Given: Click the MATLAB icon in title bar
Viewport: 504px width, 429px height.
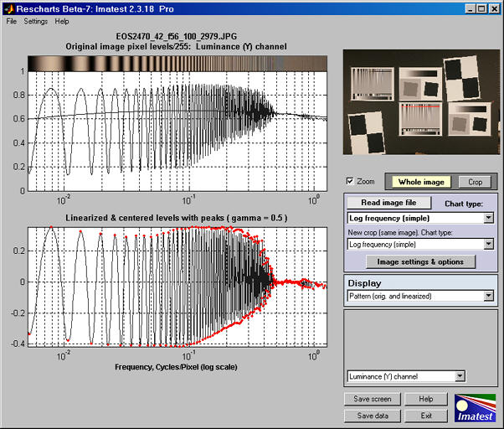Looking at the screenshot, I should [9, 8].
